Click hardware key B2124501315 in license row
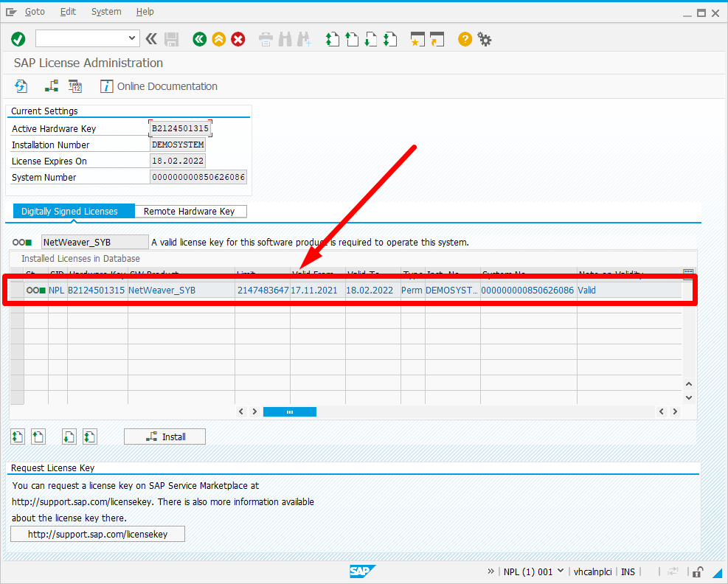This screenshot has width=728, height=584. click(97, 290)
